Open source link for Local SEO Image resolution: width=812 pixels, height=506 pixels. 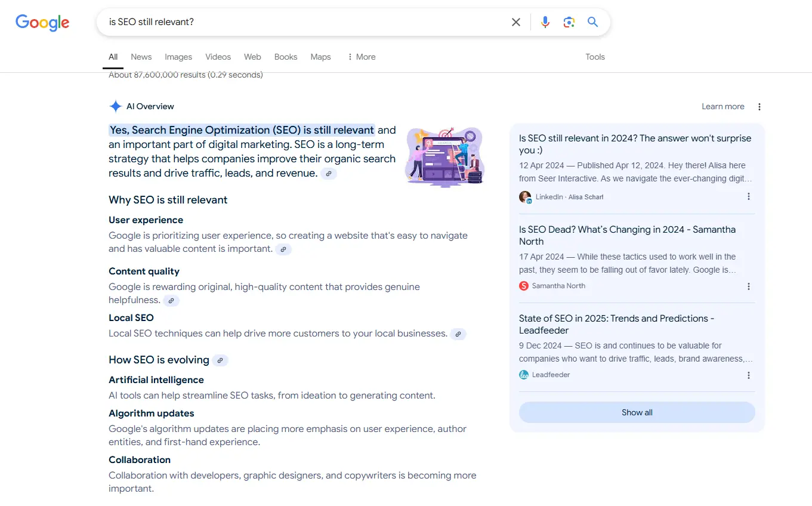click(458, 334)
